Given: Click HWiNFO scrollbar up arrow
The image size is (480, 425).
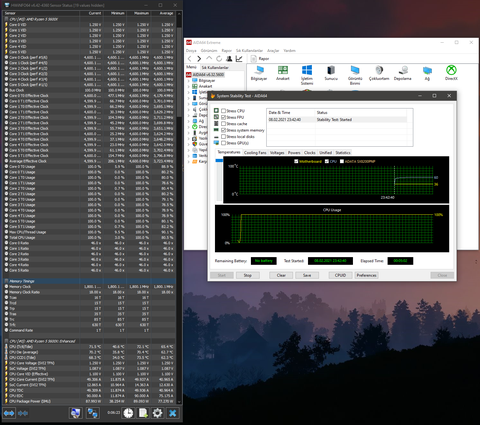Looking at the screenshot, I should click(x=179, y=14).
